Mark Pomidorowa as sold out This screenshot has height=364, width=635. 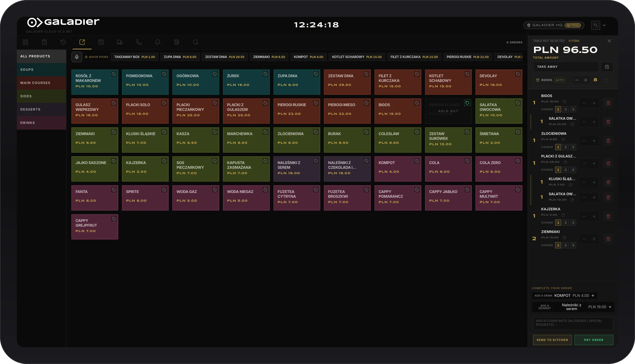pyautogui.click(x=164, y=74)
